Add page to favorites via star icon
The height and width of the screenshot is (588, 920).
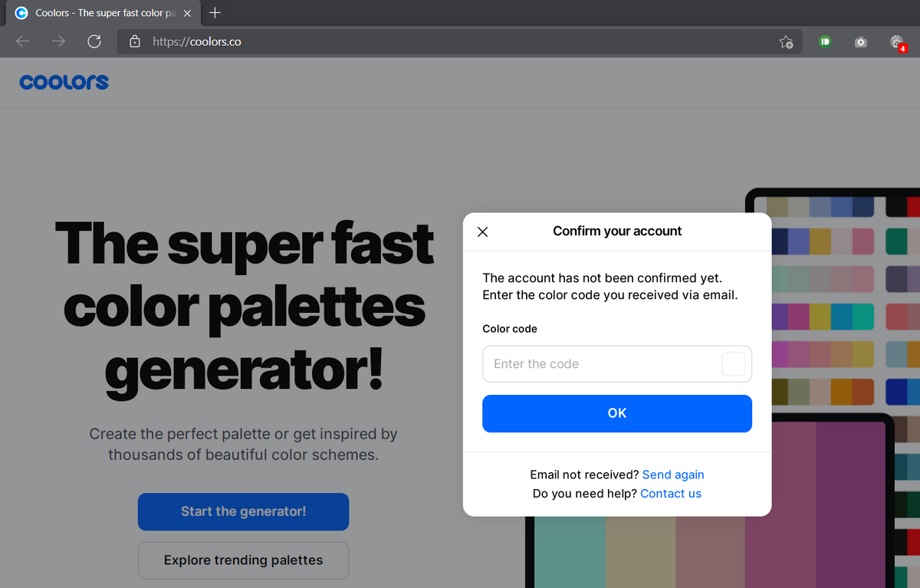(x=786, y=42)
